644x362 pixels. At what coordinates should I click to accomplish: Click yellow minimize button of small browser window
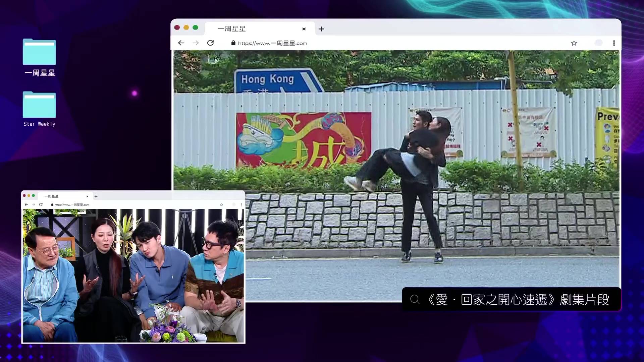coord(29,196)
